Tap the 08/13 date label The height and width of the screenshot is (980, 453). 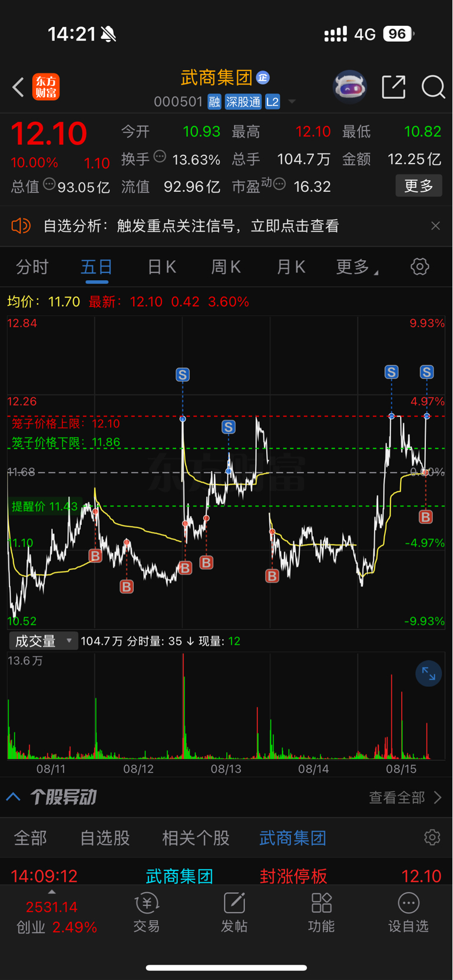[226, 769]
